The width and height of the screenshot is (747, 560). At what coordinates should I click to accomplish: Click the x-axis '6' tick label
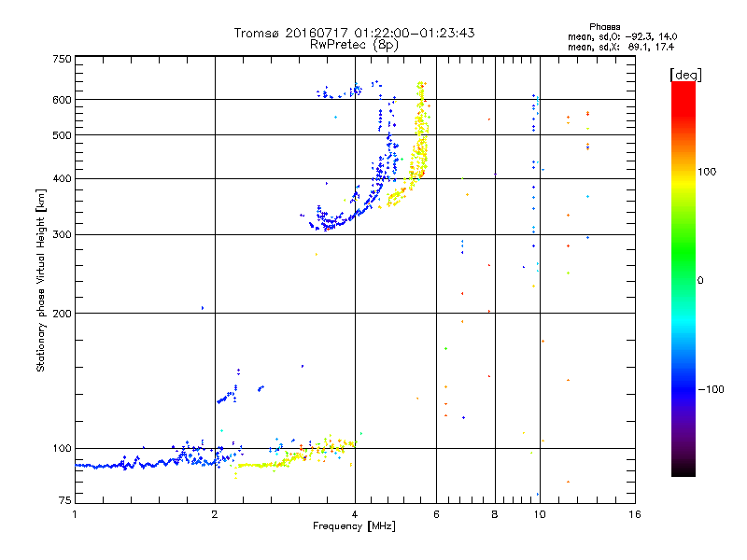coord(436,514)
